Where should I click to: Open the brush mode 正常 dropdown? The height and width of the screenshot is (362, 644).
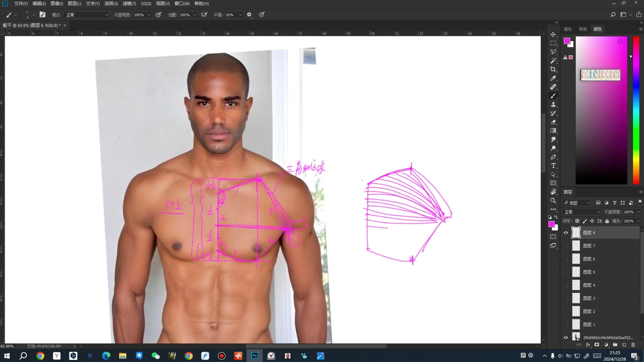(87, 15)
